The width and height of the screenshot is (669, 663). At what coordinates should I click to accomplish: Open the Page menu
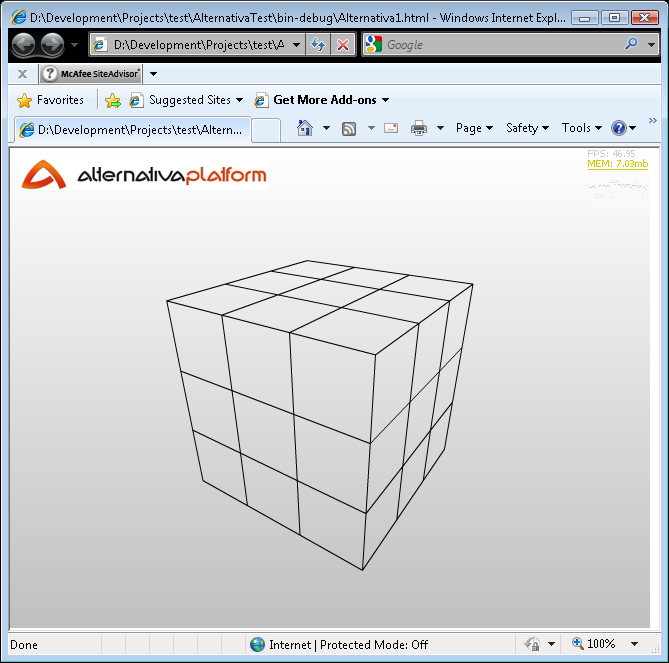click(x=473, y=128)
